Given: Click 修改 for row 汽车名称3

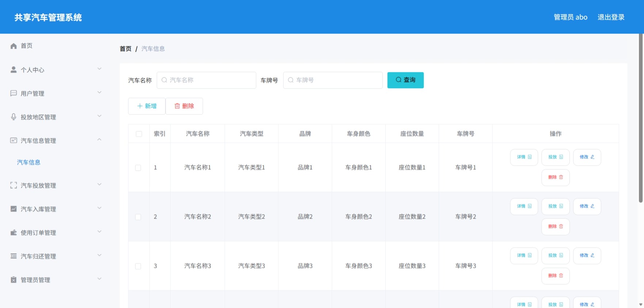Looking at the screenshot, I should point(587,256).
